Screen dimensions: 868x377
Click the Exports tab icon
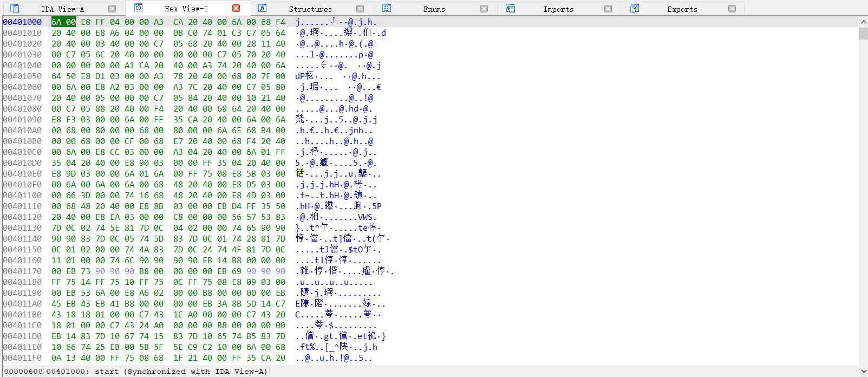pos(635,8)
